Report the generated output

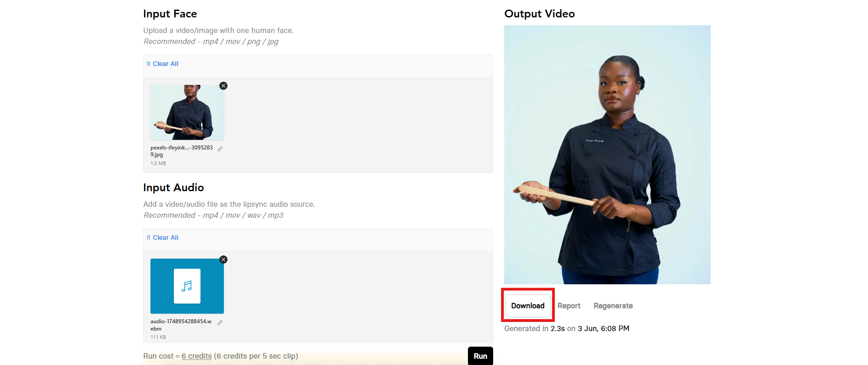click(x=569, y=306)
